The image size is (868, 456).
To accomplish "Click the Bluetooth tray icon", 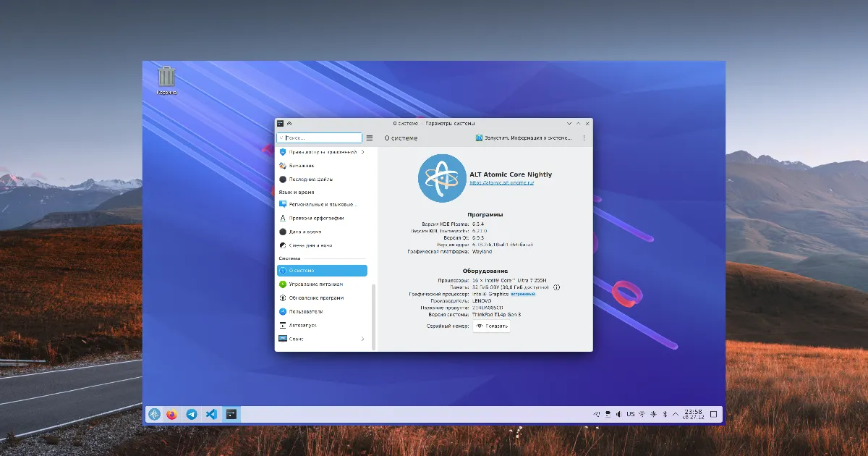I will pyautogui.click(x=664, y=415).
